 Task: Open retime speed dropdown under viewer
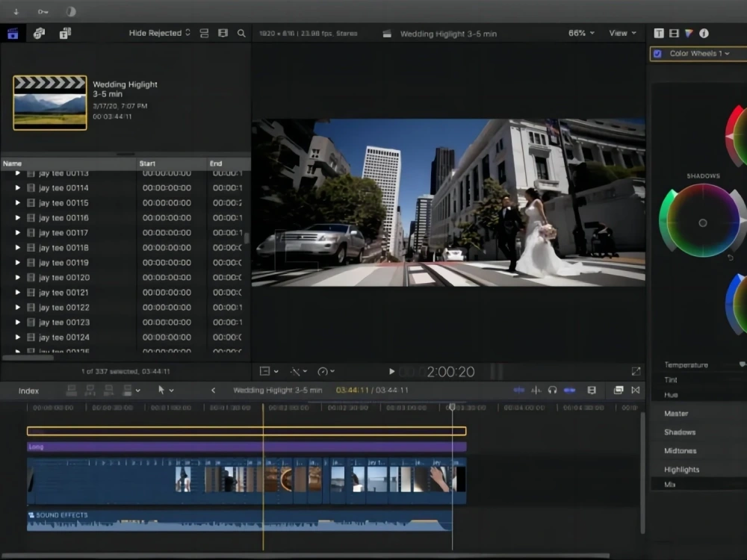tap(326, 371)
